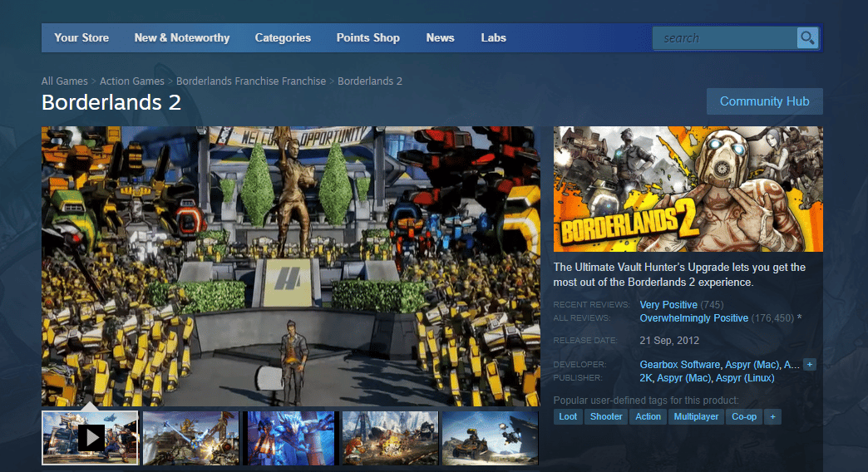Select the fourth thumbnail with explosions
Image resolution: width=868 pixels, height=472 pixels.
[x=390, y=438]
